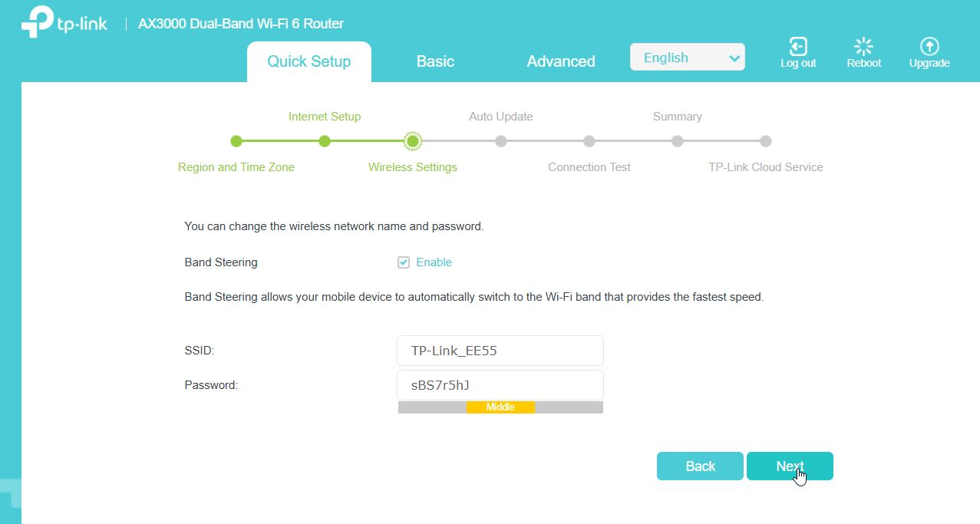Click the Connection Test step dot
Image resolution: width=980 pixels, height=524 pixels.
tap(589, 141)
